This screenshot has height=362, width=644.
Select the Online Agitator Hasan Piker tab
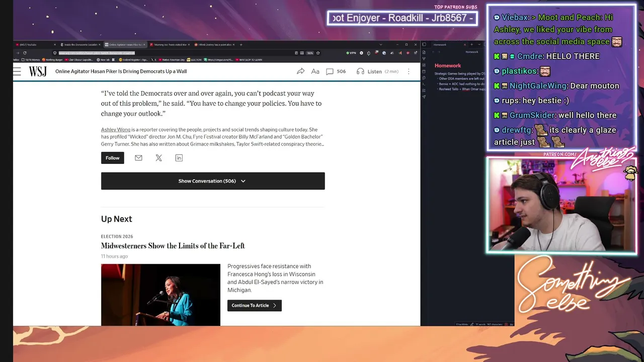[x=125, y=45]
